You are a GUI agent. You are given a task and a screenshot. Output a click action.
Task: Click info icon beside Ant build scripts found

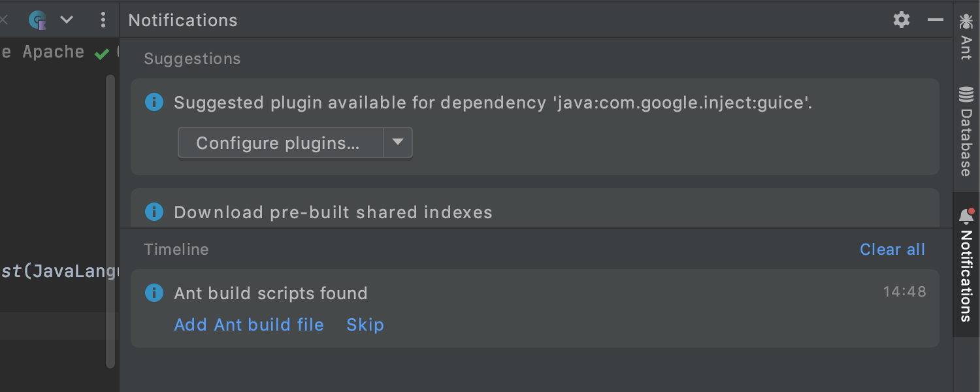tap(154, 293)
